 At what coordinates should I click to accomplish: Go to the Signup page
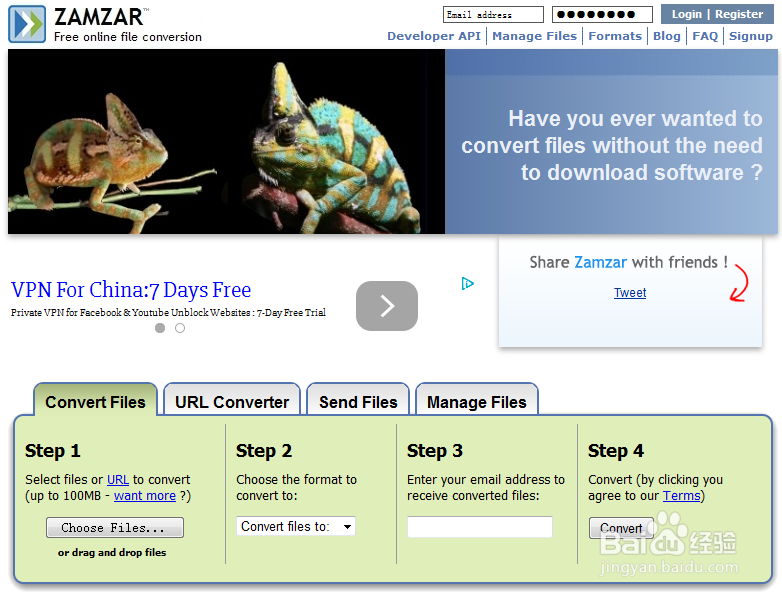click(751, 36)
